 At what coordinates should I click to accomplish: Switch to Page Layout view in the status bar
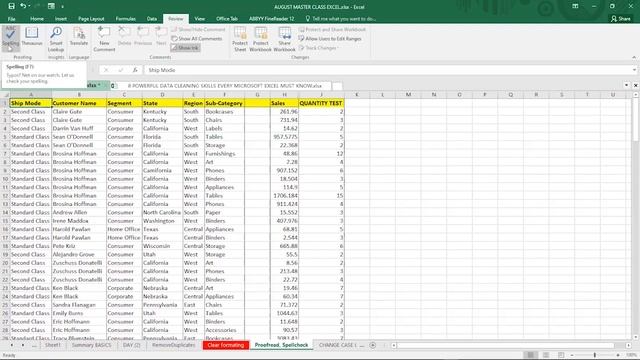[546, 355]
